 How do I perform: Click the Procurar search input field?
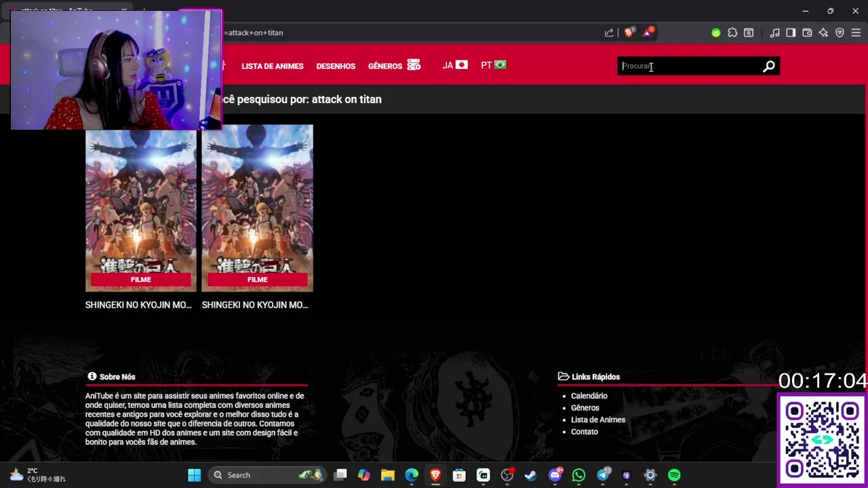tap(690, 66)
